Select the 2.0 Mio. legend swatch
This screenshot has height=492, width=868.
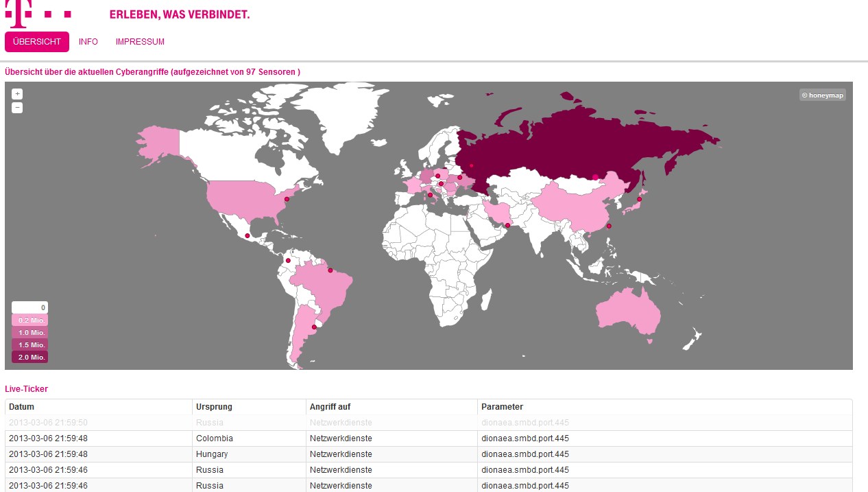[x=30, y=358]
